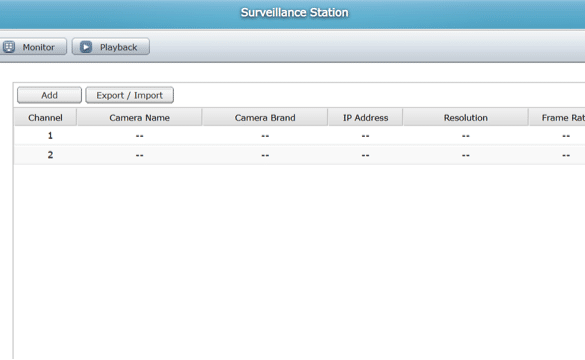Click channel 1 Camera Name cell
This screenshot has width=585, height=360.
tap(140, 135)
